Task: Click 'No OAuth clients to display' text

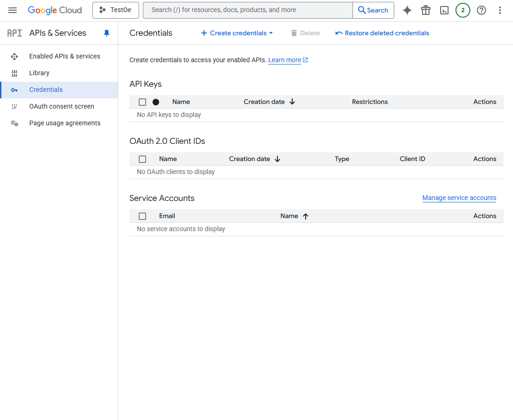Action: tap(176, 172)
